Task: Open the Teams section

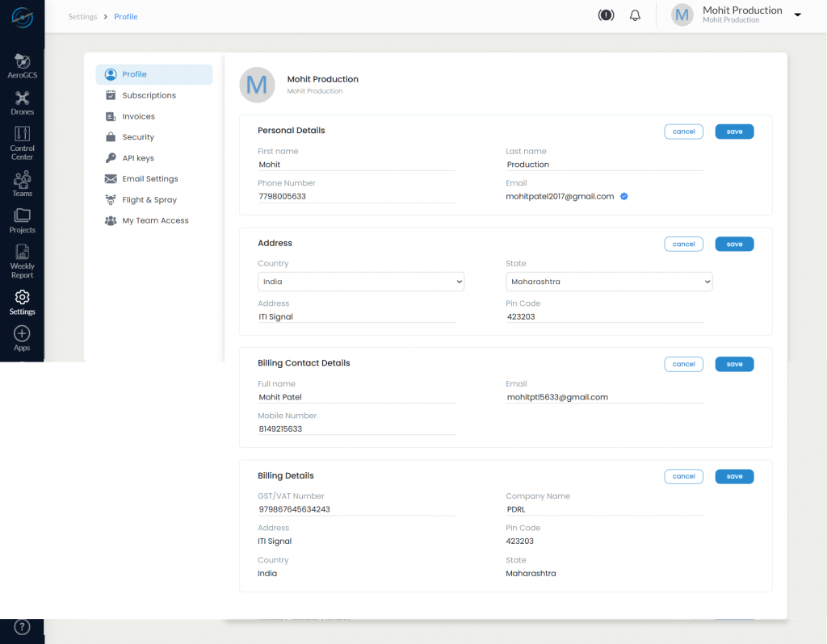Action: point(22,185)
